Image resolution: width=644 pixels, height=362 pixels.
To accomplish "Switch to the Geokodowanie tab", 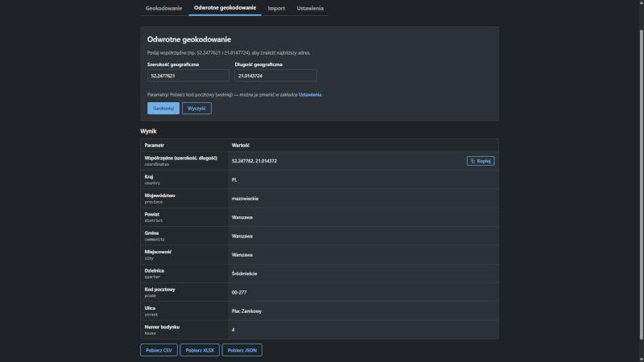I will pyautogui.click(x=163, y=8).
